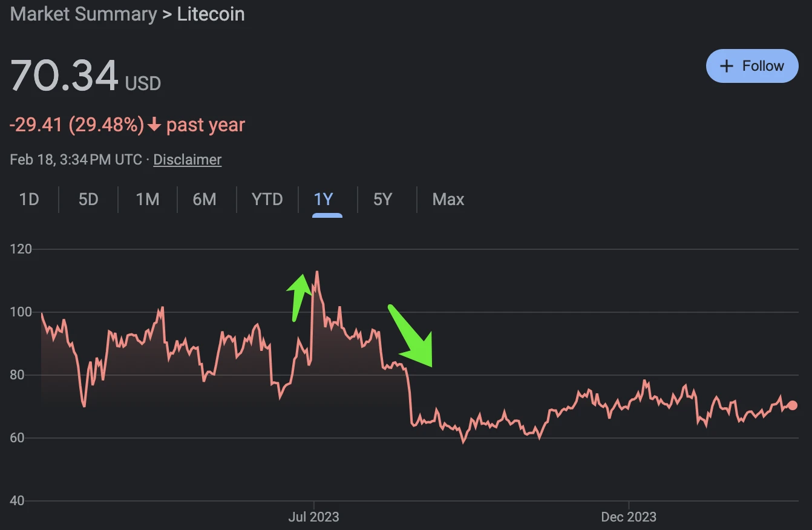Click the 70.34 price value
The height and width of the screenshot is (530, 812).
click(x=64, y=76)
